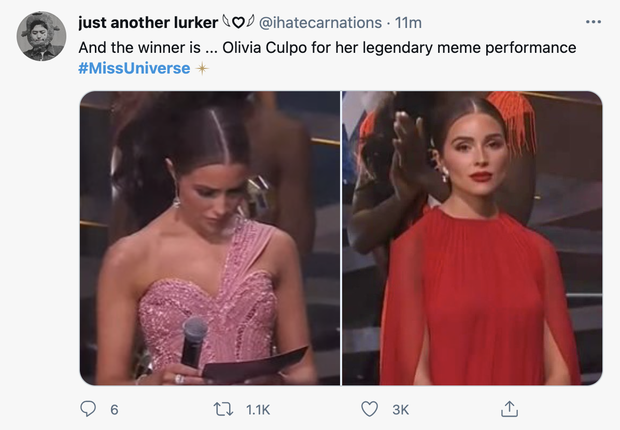
Task: Open the just another lurker display name
Action: 148,23
